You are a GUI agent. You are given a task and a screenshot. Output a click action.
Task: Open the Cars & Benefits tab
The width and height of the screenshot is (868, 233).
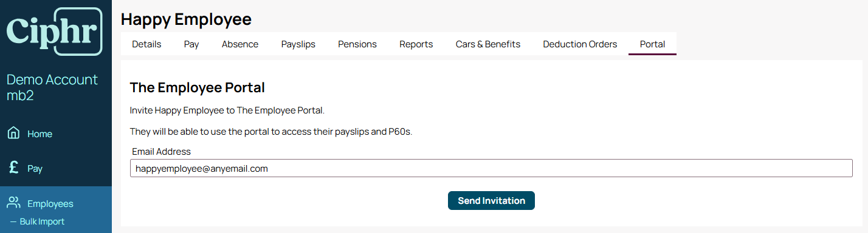pyautogui.click(x=488, y=44)
